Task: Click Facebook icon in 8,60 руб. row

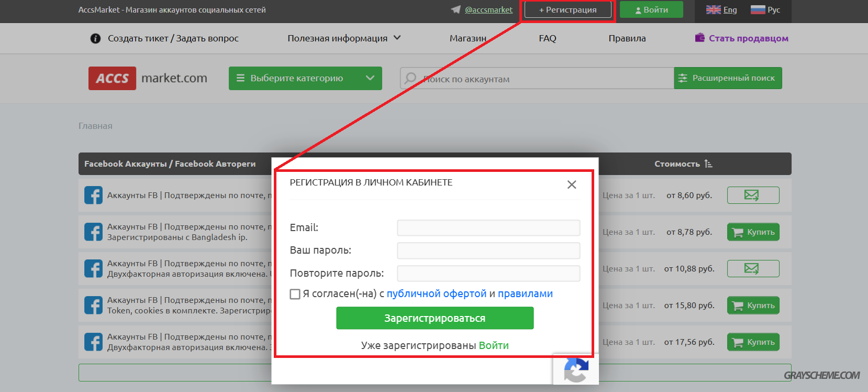Action: pyautogui.click(x=93, y=195)
